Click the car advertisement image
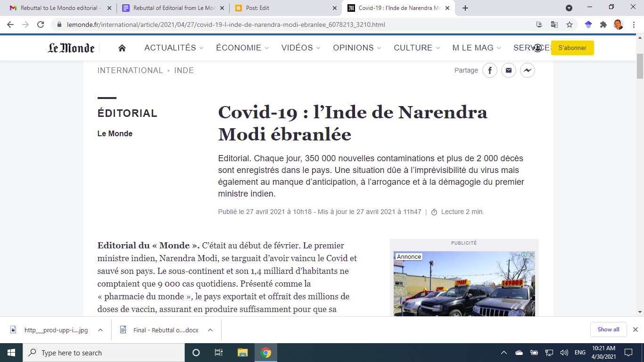The width and height of the screenshot is (644, 362). click(x=464, y=284)
